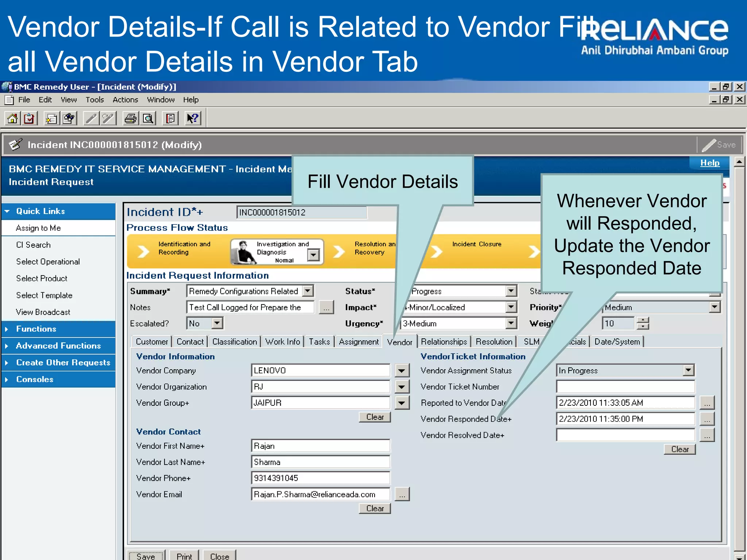Image resolution: width=747 pixels, height=560 pixels.
Task: Open date picker for Vendor Responded Date
Action: click(707, 419)
